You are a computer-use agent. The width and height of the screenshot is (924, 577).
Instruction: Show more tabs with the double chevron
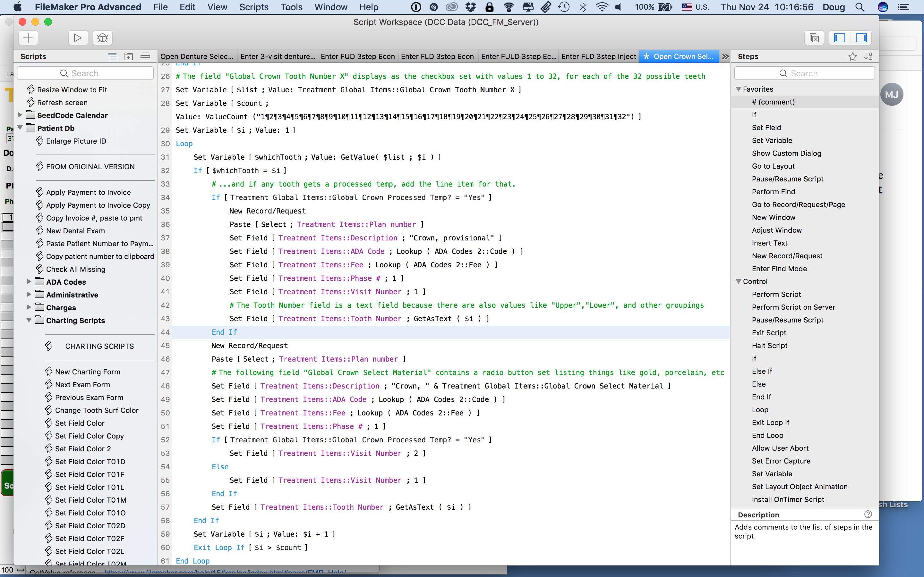tap(725, 56)
